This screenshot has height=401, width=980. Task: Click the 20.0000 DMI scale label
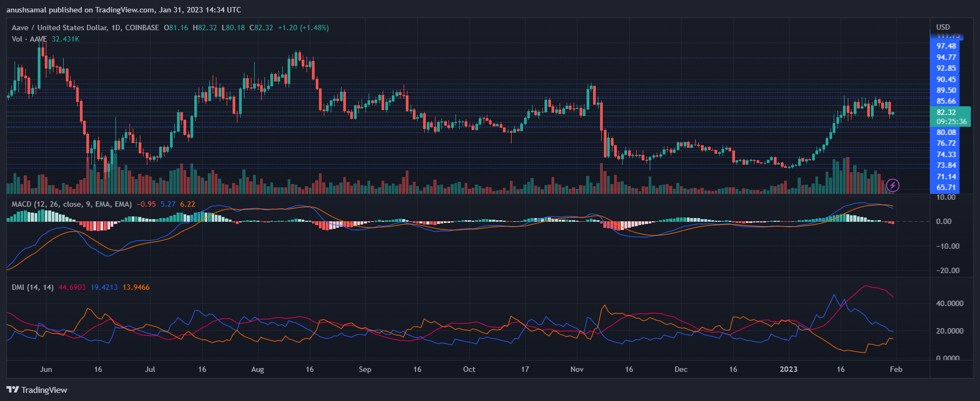(949, 331)
